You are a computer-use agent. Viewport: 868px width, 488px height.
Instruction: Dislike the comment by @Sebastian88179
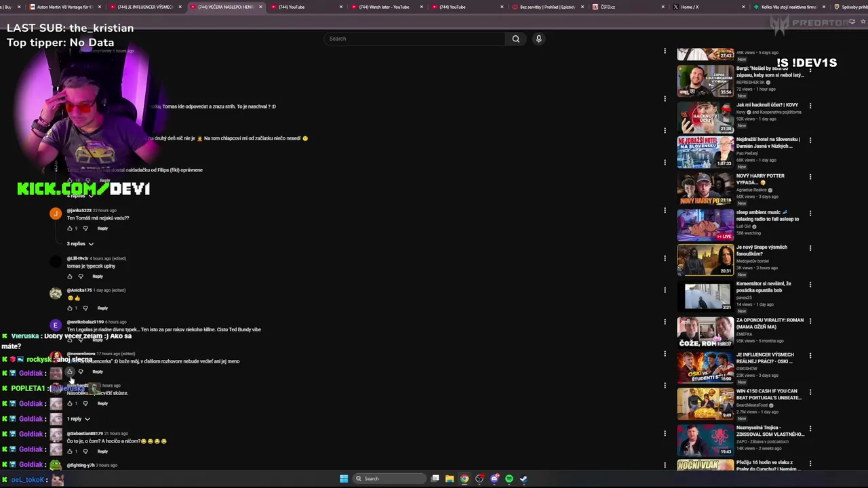click(85, 451)
